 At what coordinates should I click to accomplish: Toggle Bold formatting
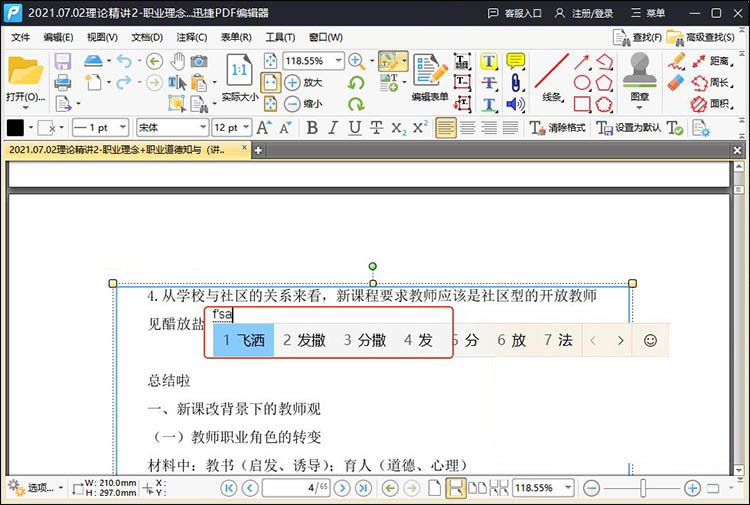point(312,128)
